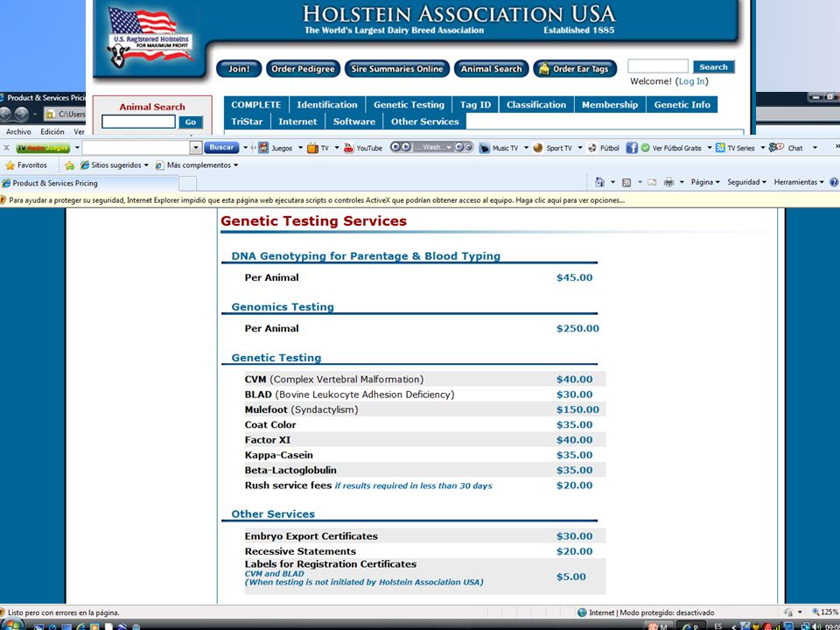840x630 pixels.
Task: Click the Sport TV ball icon
Action: pyautogui.click(x=538, y=148)
